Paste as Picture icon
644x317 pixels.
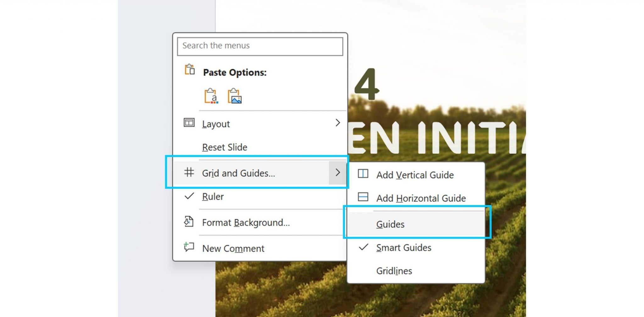235,96
